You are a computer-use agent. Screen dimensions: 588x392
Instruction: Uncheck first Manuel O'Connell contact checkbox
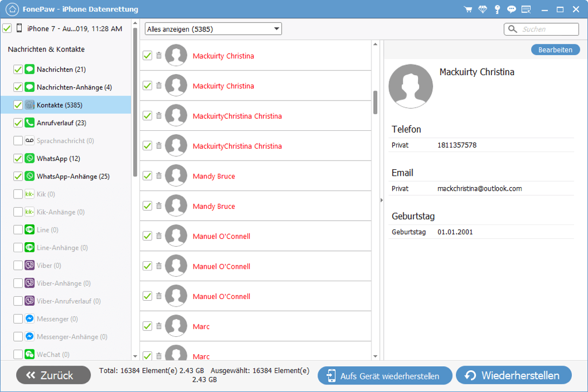(x=147, y=236)
